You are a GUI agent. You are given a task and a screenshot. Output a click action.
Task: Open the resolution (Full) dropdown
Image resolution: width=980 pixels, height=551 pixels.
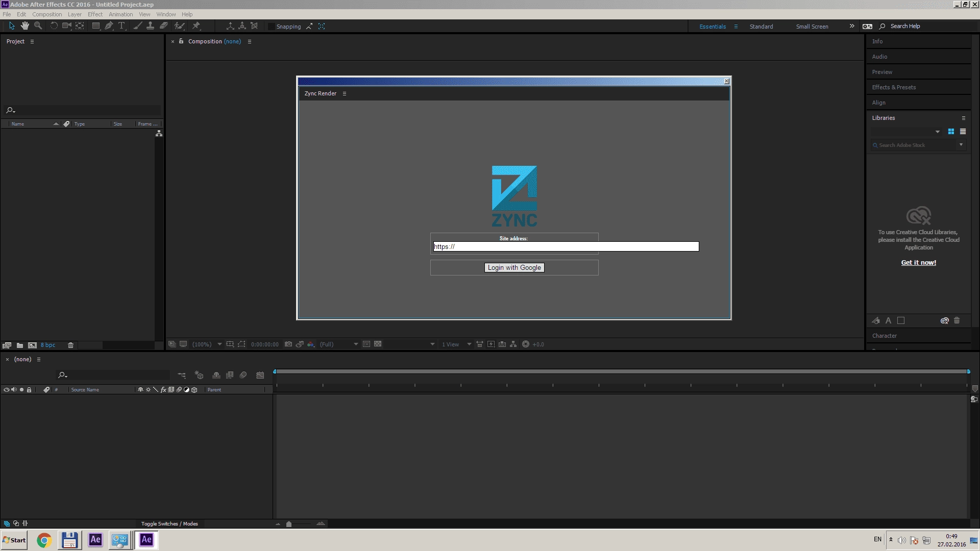[338, 344]
